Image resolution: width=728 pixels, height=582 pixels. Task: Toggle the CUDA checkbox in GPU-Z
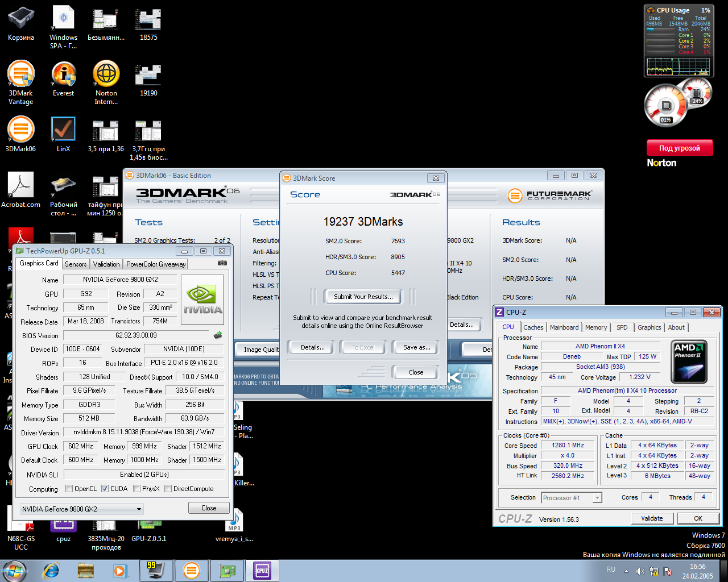105,489
